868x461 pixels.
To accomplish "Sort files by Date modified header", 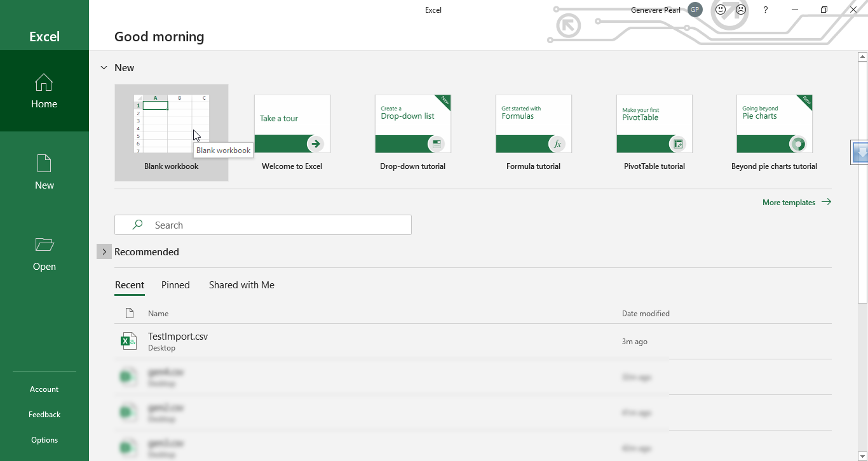I will click(x=646, y=313).
